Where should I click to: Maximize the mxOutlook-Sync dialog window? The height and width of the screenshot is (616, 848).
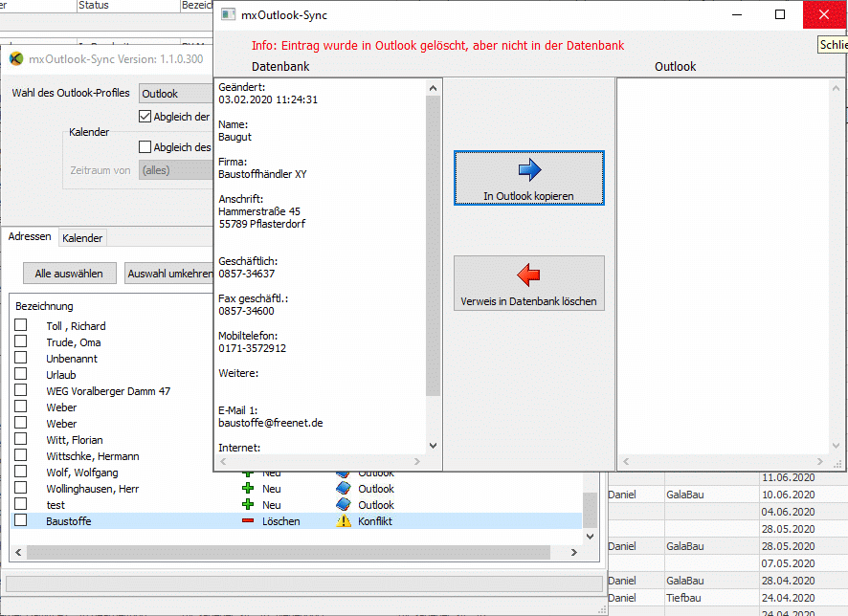[x=780, y=14]
